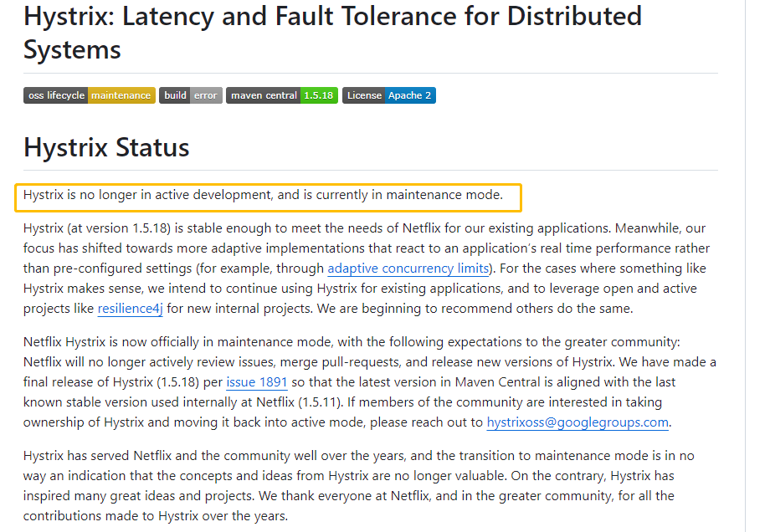Click the License Apache 2 badge

click(389, 95)
